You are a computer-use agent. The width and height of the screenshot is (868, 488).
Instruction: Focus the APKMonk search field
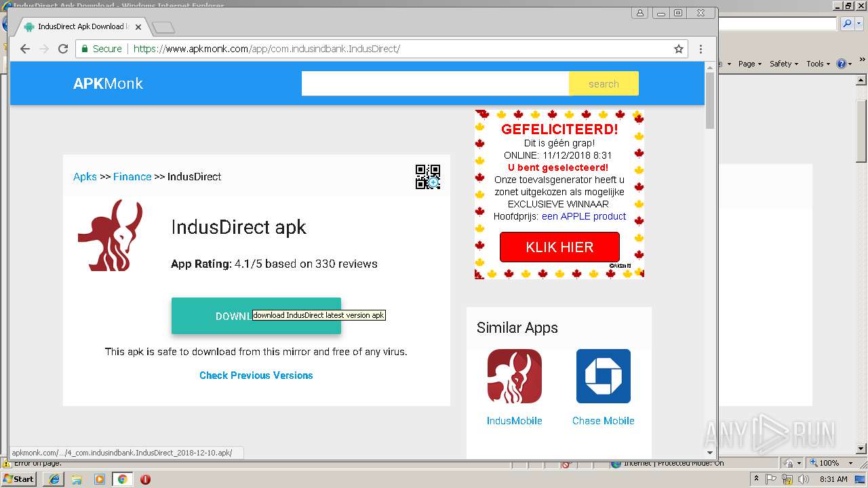pos(435,84)
